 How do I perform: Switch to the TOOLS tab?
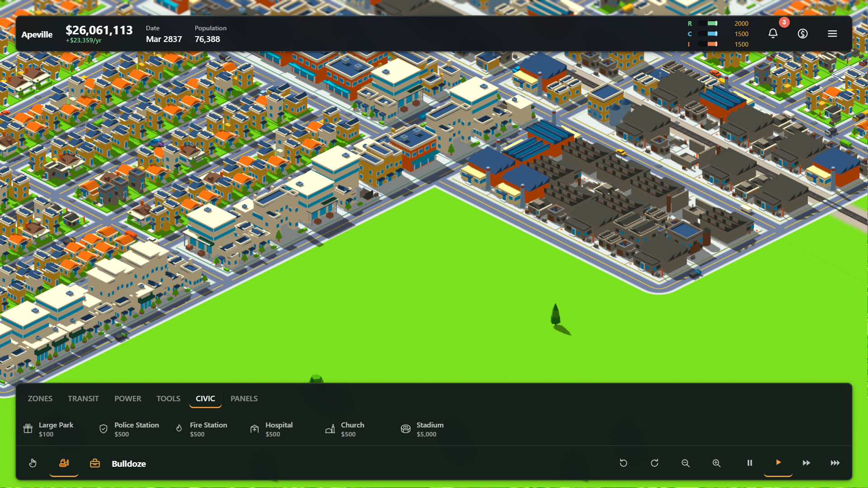(168, 399)
